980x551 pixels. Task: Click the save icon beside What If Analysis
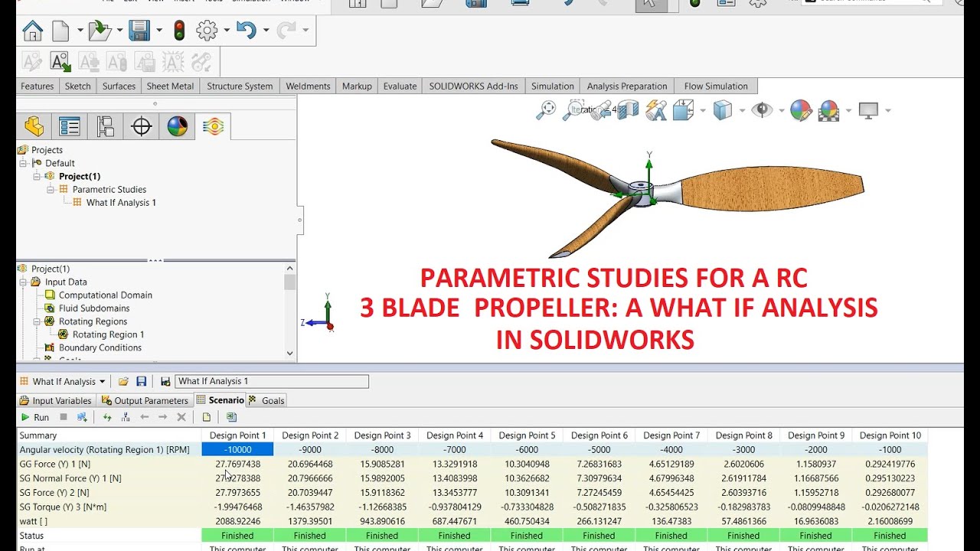coord(141,381)
